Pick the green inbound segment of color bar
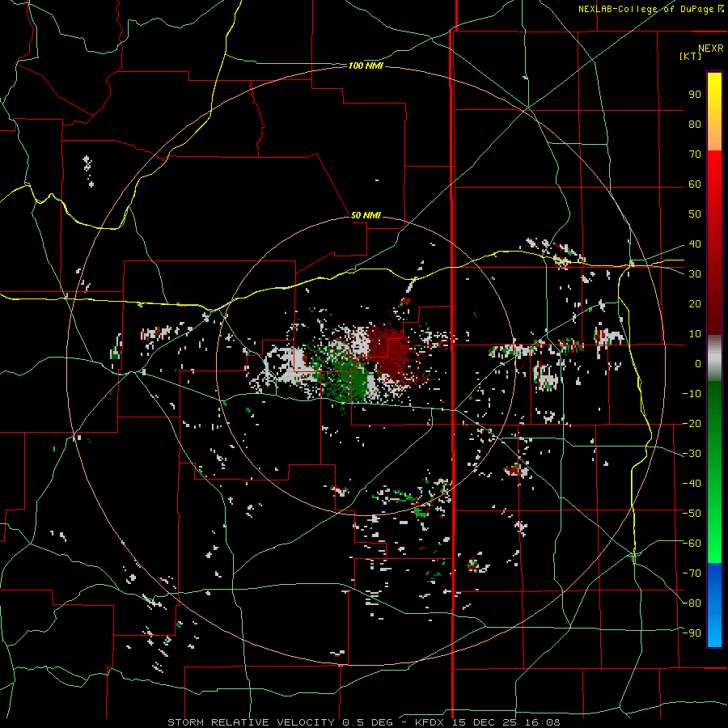This screenshot has height=728, width=728. click(x=714, y=472)
